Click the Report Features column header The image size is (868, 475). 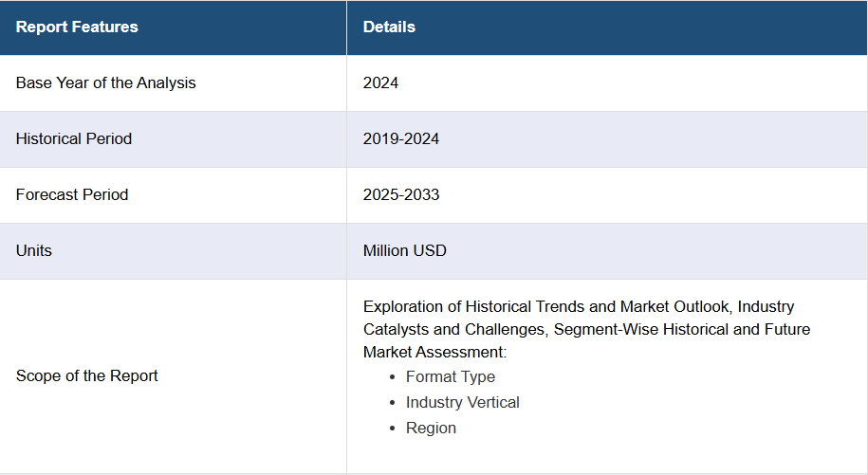77,27
